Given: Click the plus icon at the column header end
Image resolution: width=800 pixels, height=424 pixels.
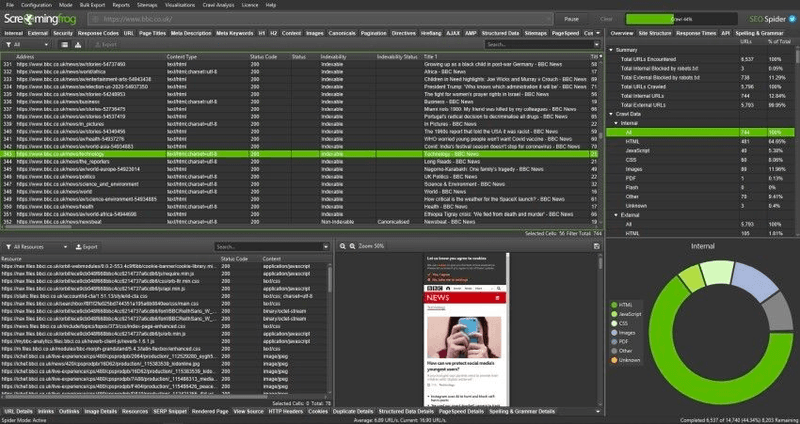Looking at the screenshot, I should click(x=601, y=57).
